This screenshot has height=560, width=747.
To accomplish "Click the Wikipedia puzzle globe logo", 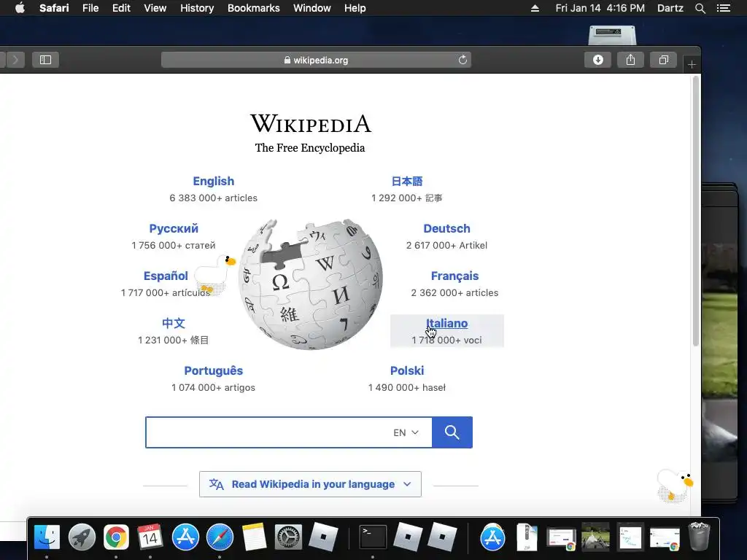I will coord(311,284).
